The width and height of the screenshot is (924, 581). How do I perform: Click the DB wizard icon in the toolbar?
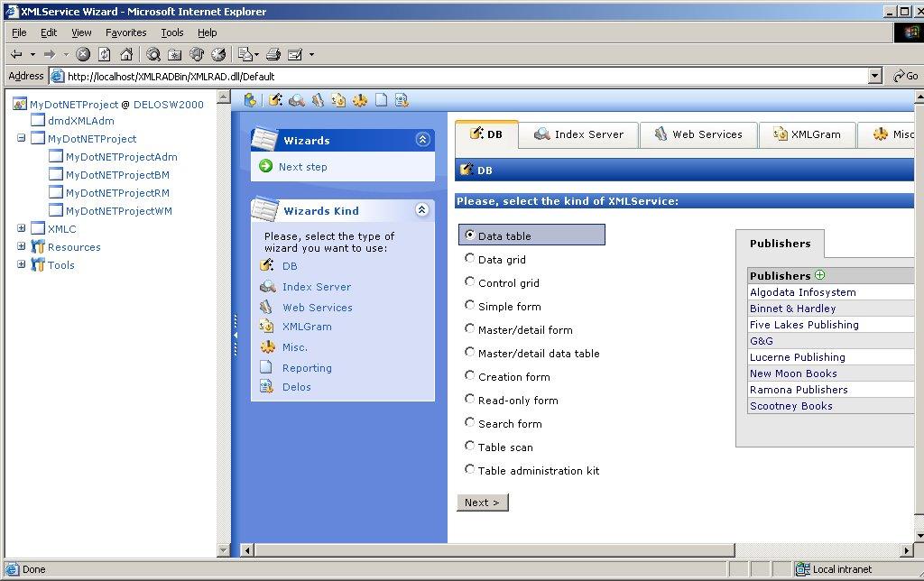point(275,100)
